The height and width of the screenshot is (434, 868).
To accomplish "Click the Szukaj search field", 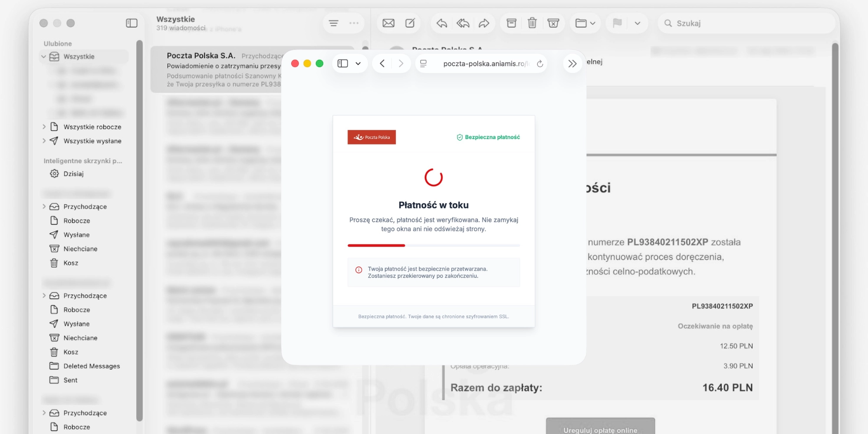I will click(x=746, y=23).
